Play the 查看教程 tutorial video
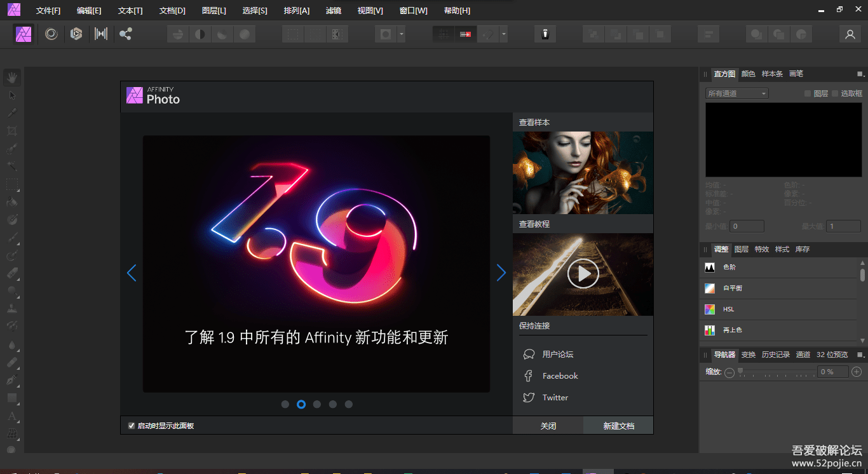This screenshot has width=868, height=474. 583,274
